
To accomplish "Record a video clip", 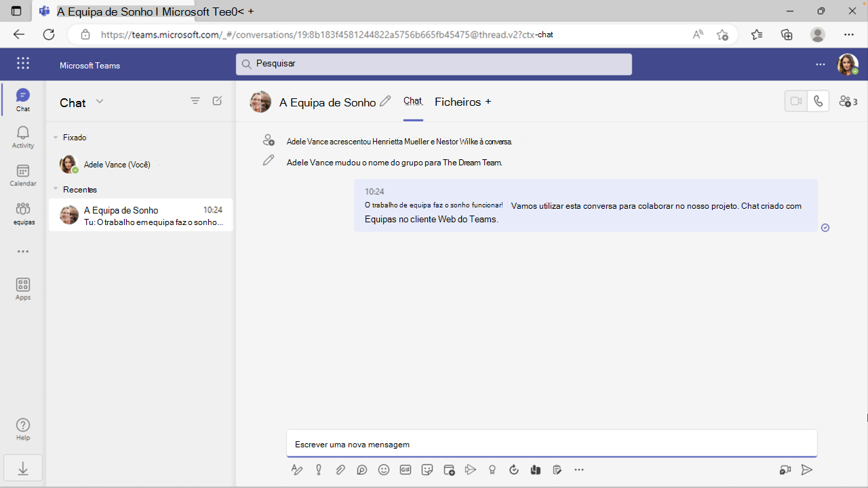I will (785, 470).
